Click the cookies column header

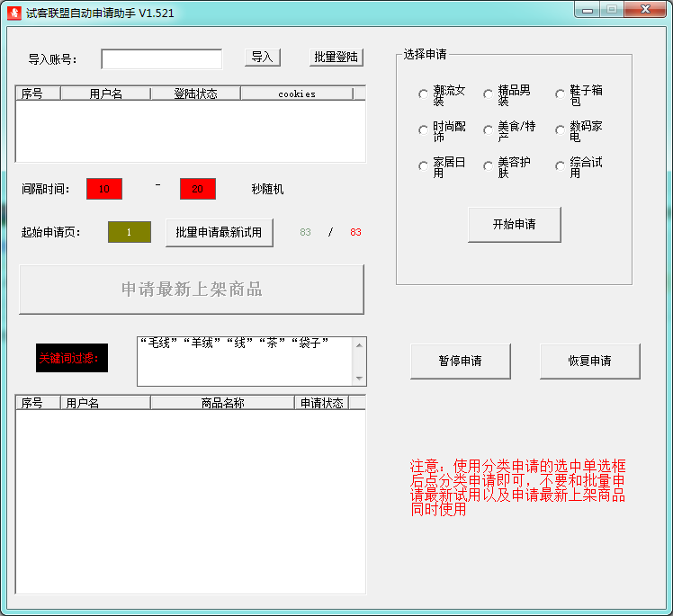297,94
